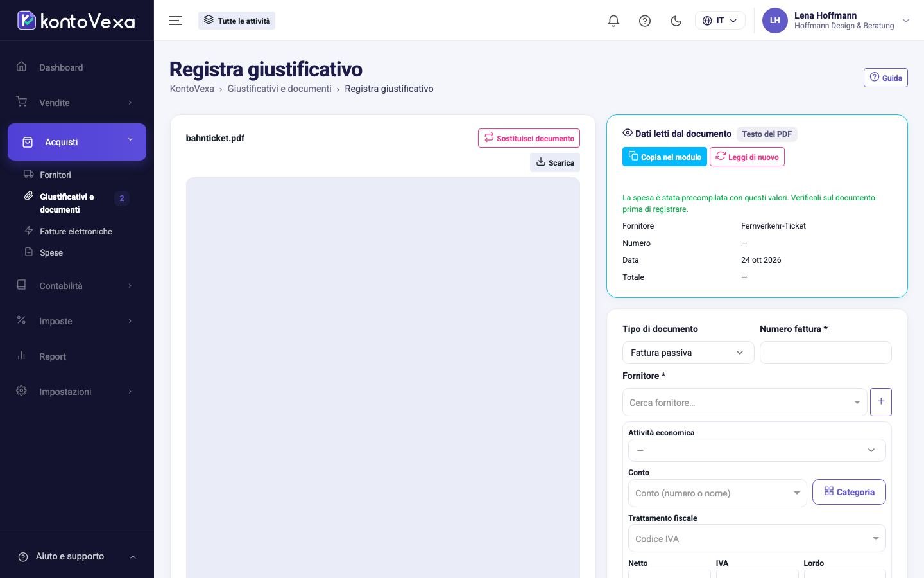This screenshot has width=924, height=578.
Task: Expand the Vendite sidebar section
Action: [77, 103]
